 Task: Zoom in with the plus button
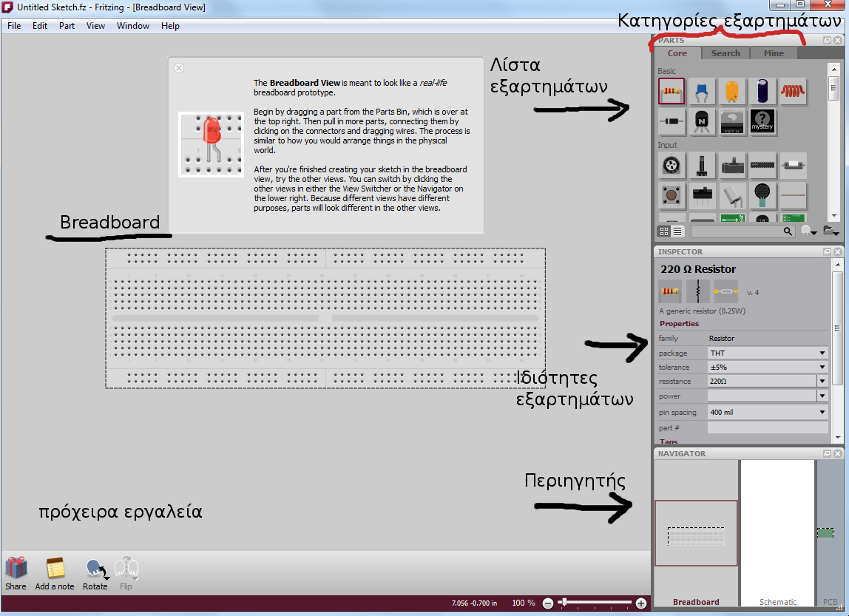point(641,603)
